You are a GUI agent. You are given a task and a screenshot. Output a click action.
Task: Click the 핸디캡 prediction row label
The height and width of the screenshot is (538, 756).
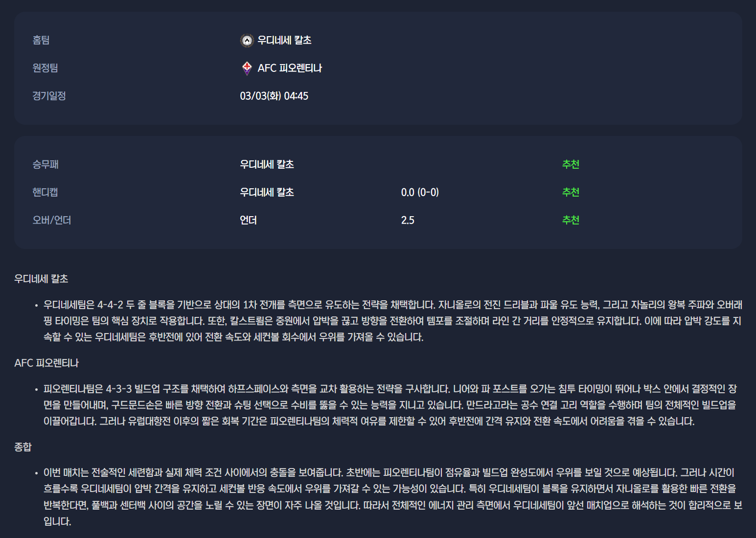[x=45, y=192]
